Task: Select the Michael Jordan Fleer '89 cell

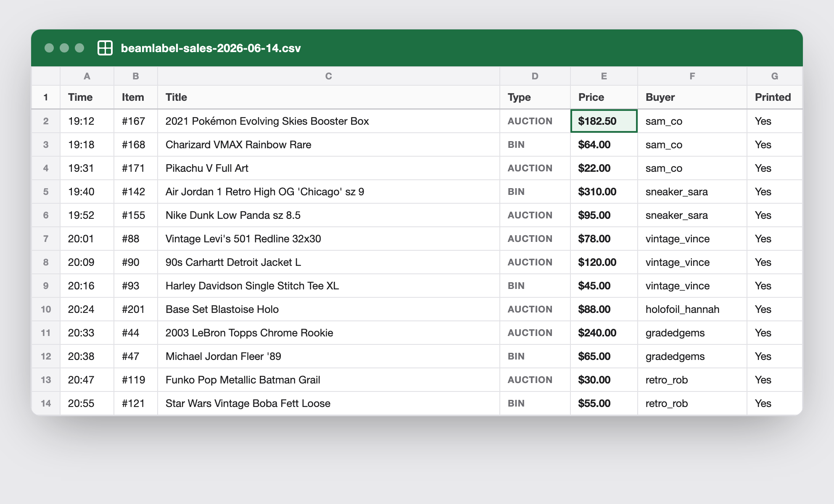Action: 329,356
